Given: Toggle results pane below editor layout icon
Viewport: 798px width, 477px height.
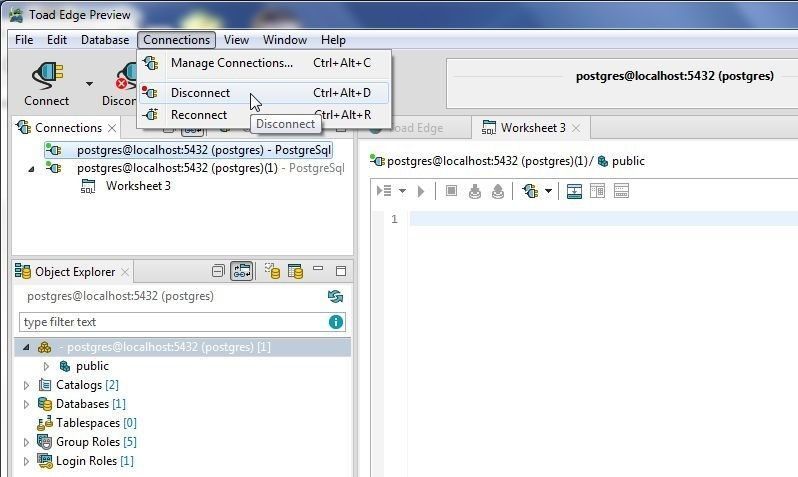Looking at the screenshot, I should (x=574, y=191).
